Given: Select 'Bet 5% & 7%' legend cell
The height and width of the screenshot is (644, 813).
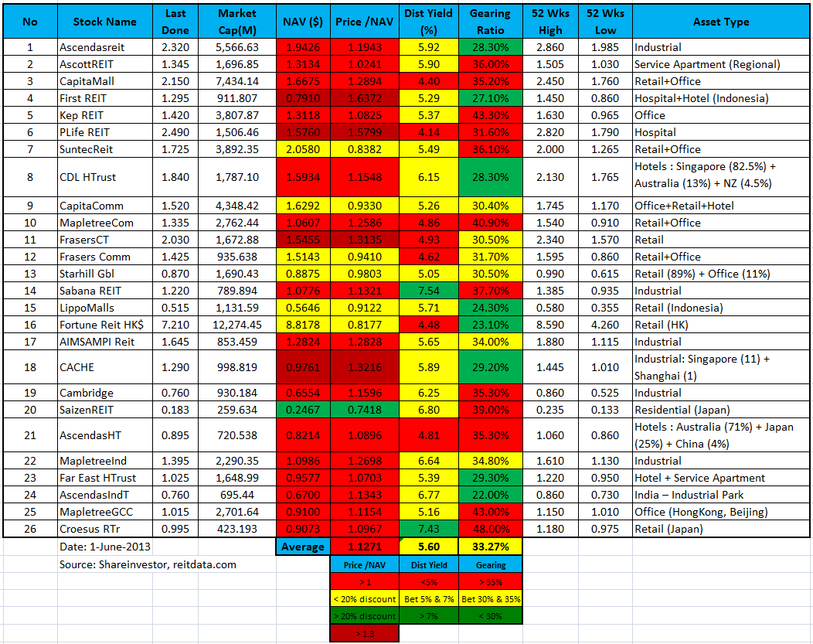Looking at the screenshot, I should coord(429,599).
